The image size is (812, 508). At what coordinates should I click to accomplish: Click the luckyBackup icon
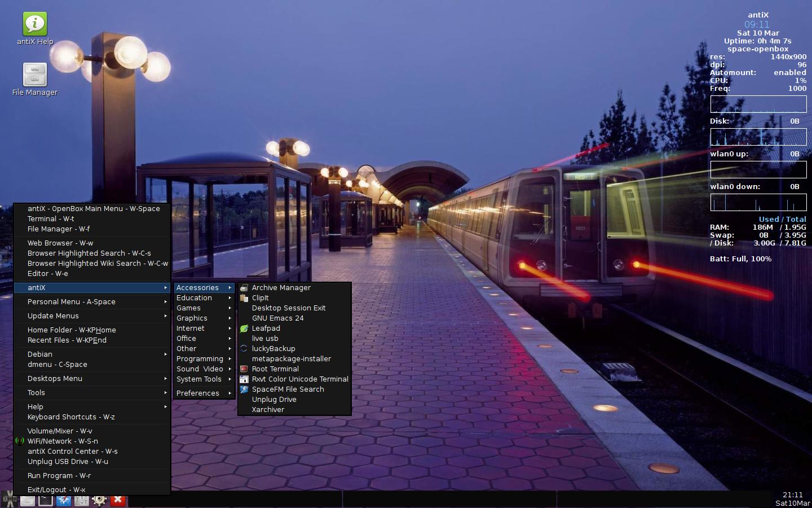pos(244,349)
